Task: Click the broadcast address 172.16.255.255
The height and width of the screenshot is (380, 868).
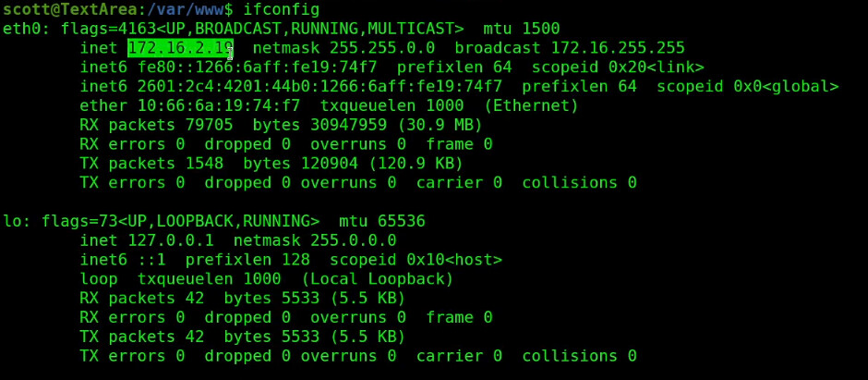Action: tap(618, 48)
